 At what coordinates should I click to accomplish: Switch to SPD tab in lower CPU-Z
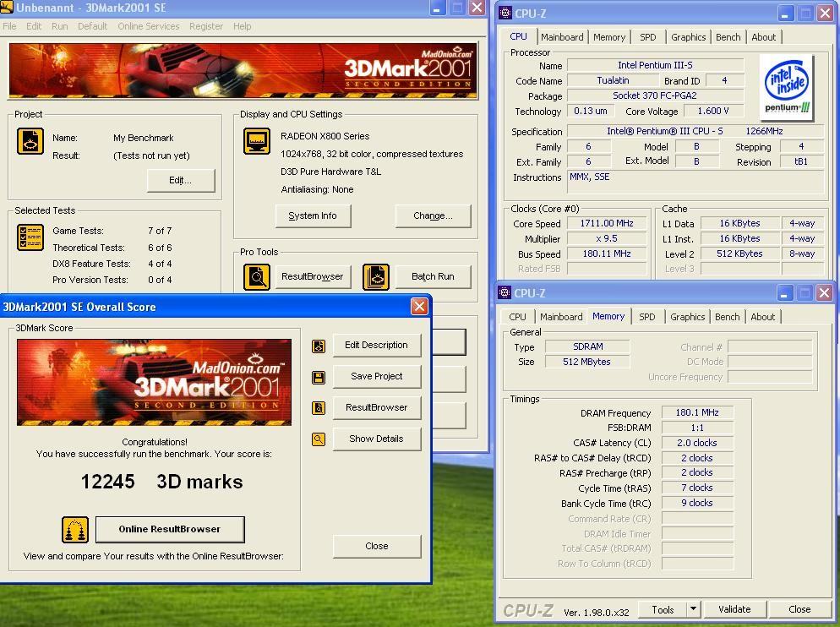[647, 317]
